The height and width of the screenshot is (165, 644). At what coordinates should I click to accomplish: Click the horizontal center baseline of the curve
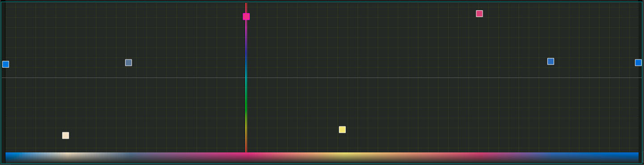pos(322,78)
